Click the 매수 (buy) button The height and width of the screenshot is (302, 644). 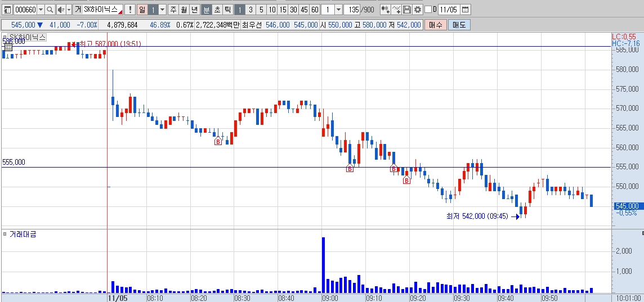[x=435, y=25]
